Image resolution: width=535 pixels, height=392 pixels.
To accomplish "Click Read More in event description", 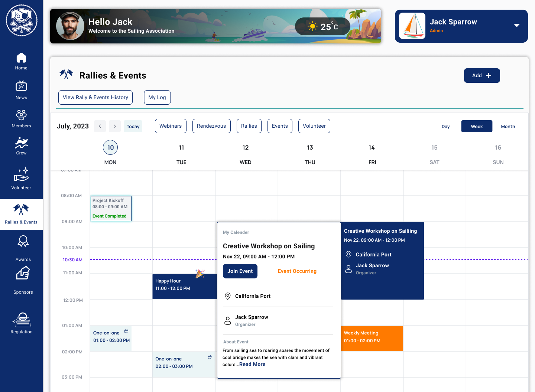I will pyautogui.click(x=252, y=365).
